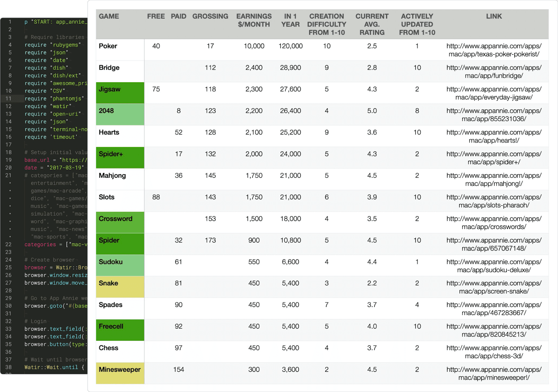The height and width of the screenshot is (392, 558).
Task: Select the yellow Snake game cell
Action: 120,287
